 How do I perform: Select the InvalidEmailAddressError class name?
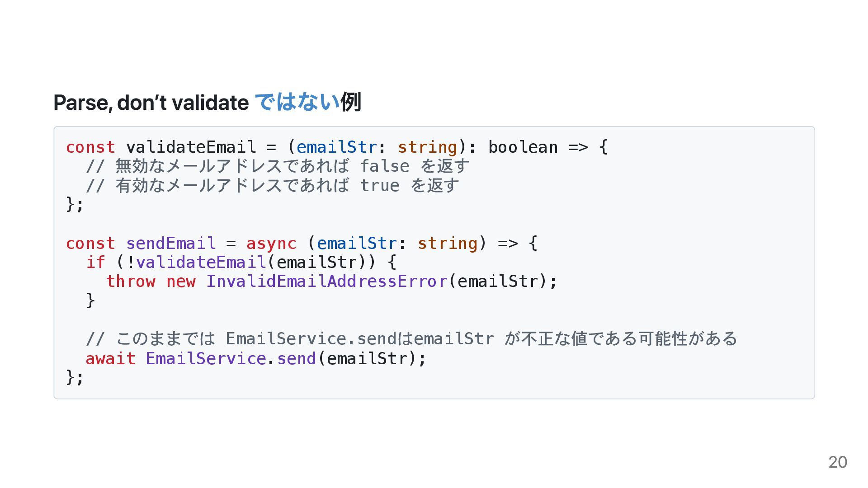327,282
